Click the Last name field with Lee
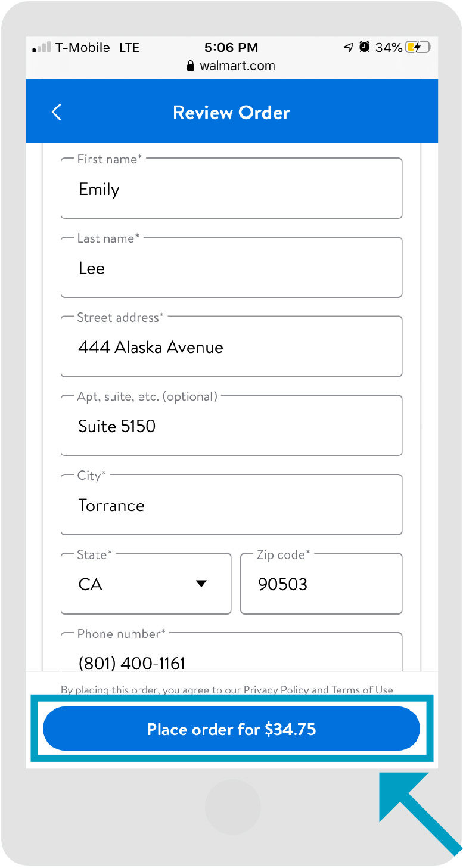Screen dimensions: 463x868 [231, 267]
